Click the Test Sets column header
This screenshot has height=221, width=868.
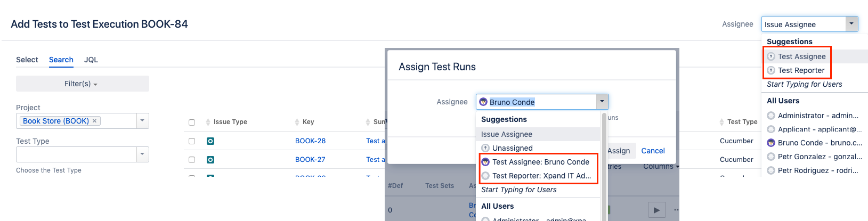(440, 186)
